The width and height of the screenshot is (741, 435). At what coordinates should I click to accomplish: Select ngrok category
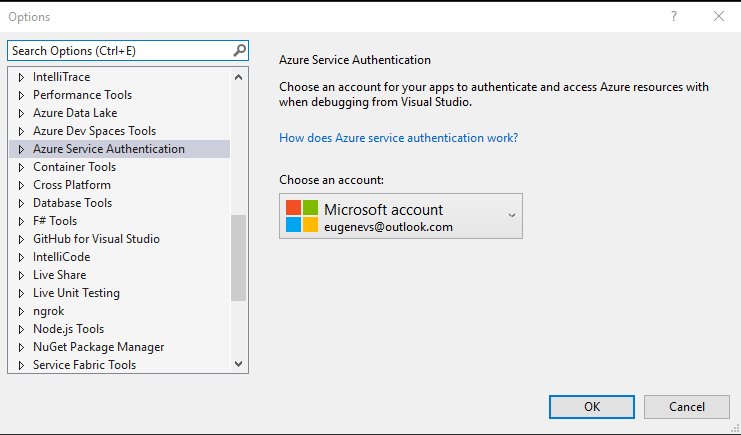[x=49, y=311]
